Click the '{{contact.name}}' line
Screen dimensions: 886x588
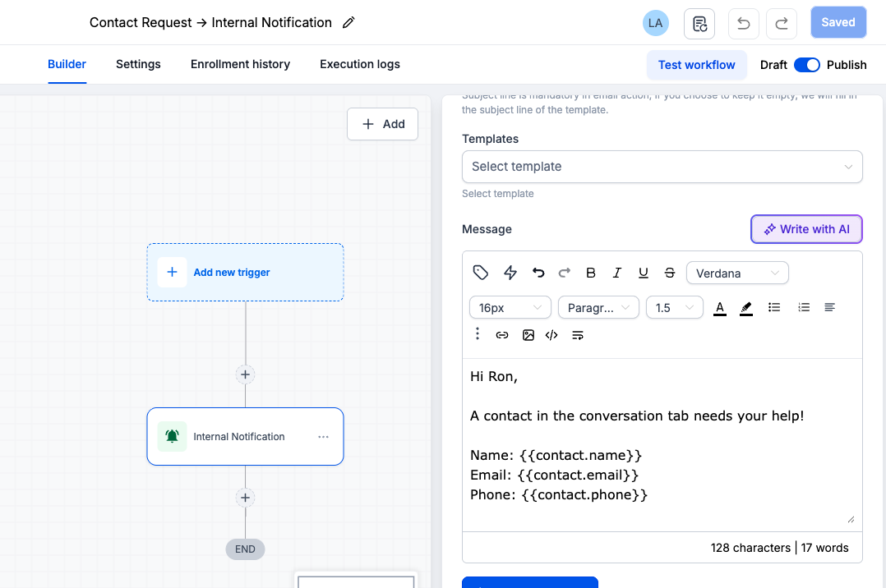tap(556, 455)
